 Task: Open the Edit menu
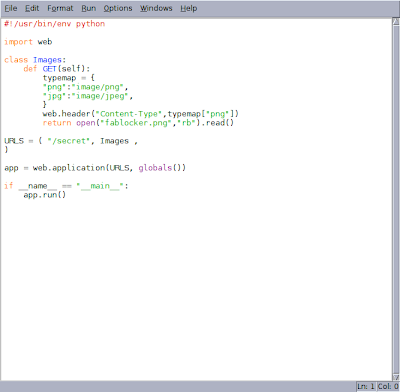(32, 8)
